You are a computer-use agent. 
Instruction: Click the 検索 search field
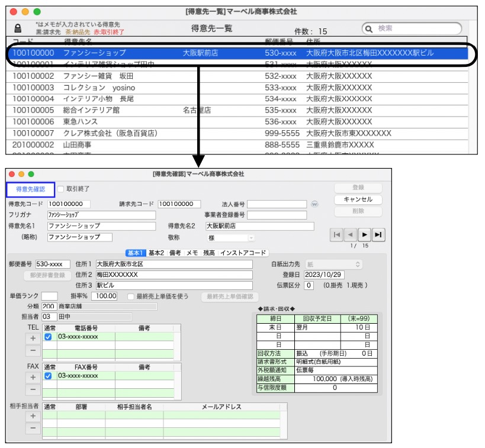[x=412, y=28]
